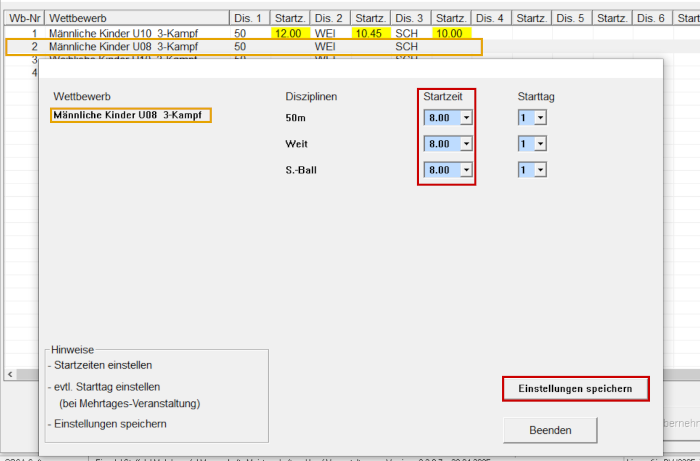
Task: Click the Wettbewerb column header
Action: 136,19
